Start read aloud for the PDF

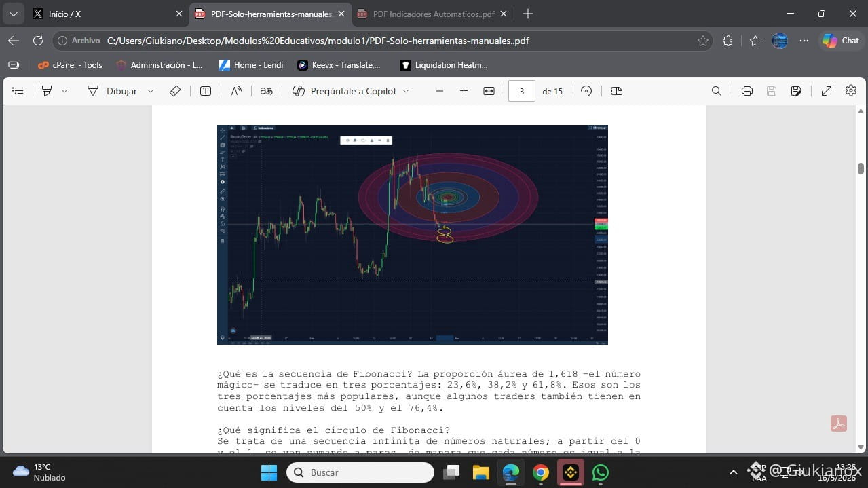236,91
